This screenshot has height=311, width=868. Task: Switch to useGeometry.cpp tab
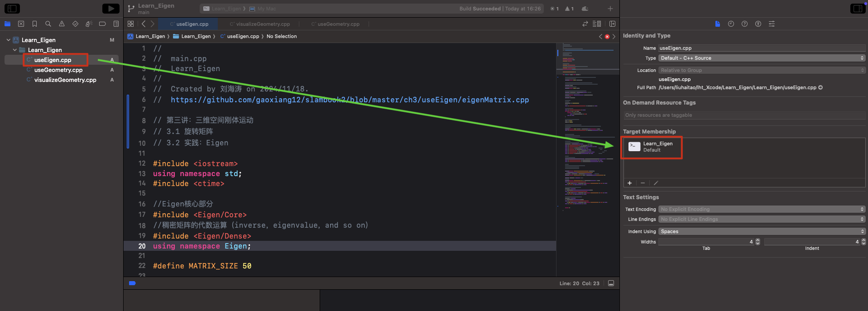tap(336, 24)
